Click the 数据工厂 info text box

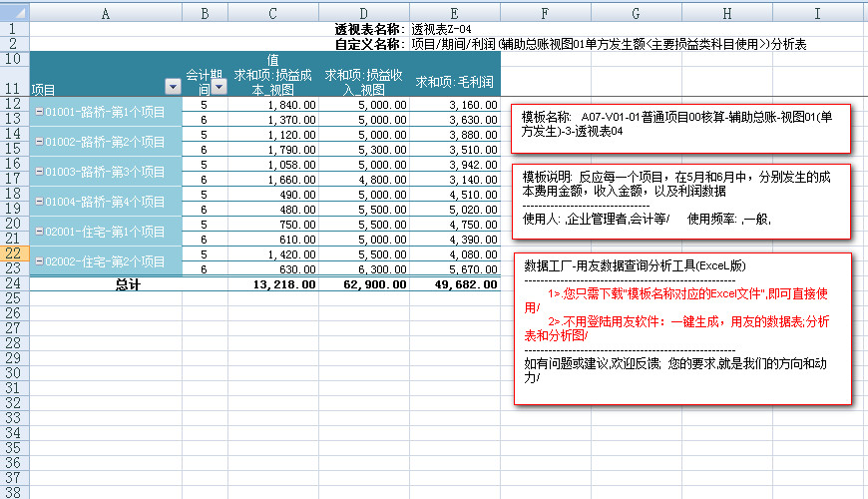pyautogui.click(x=682, y=328)
